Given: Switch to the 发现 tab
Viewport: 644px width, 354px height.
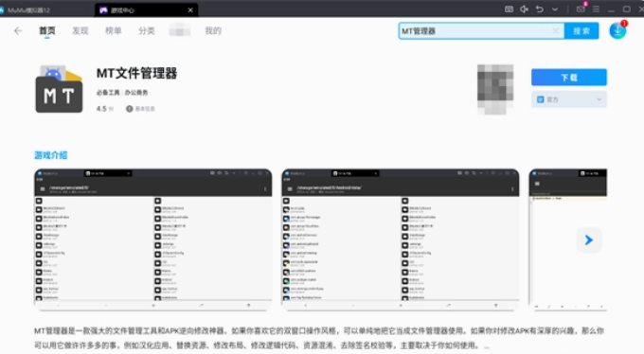Looking at the screenshot, I should [80, 31].
